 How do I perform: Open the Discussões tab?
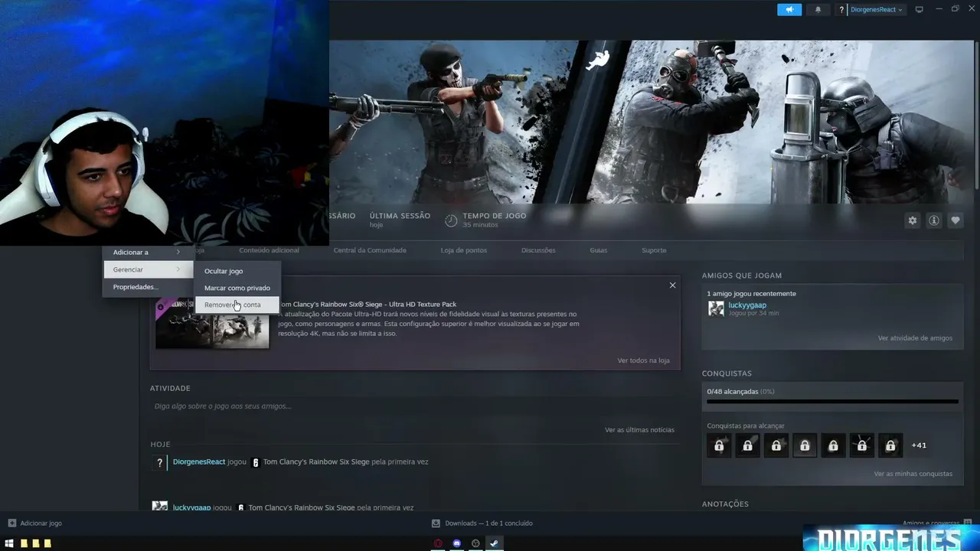click(x=538, y=250)
